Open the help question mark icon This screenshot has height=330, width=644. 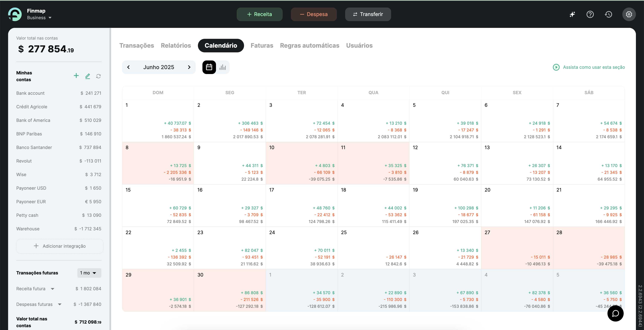click(x=590, y=14)
